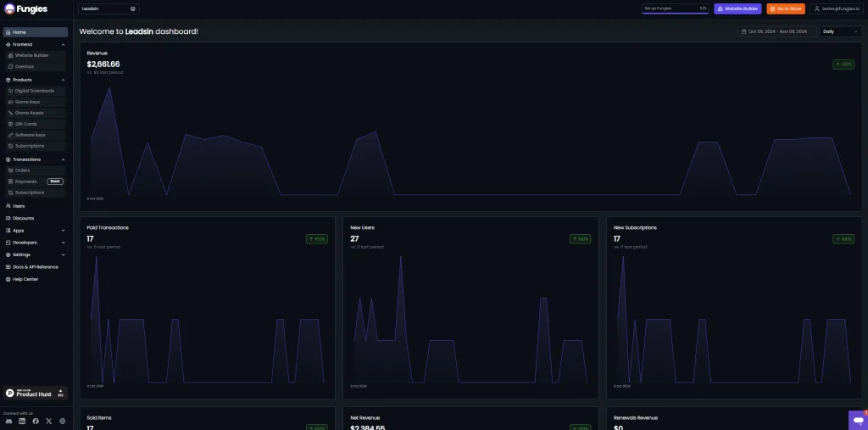
Task: Open Orders under Transactions
Action: 36,170
